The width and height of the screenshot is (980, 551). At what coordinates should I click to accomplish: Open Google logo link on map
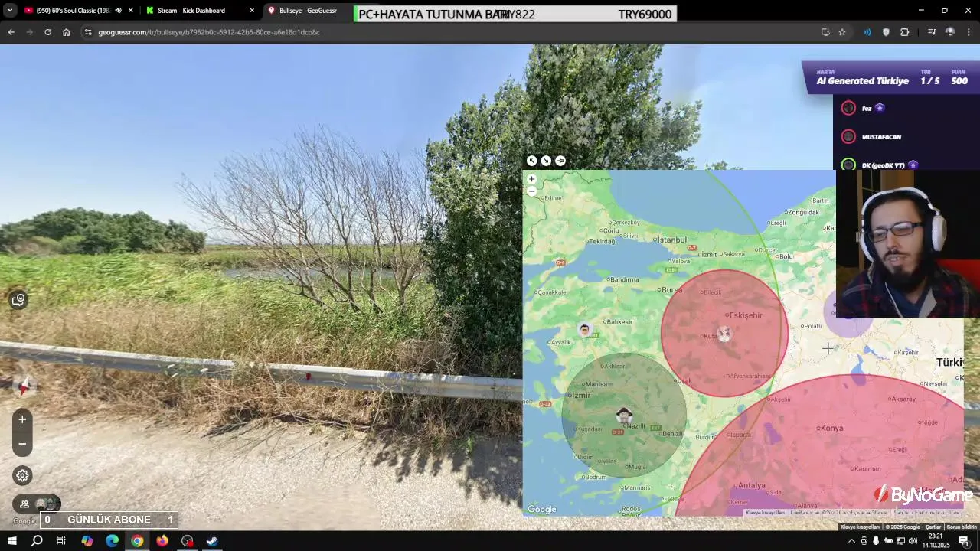(542, 510)
